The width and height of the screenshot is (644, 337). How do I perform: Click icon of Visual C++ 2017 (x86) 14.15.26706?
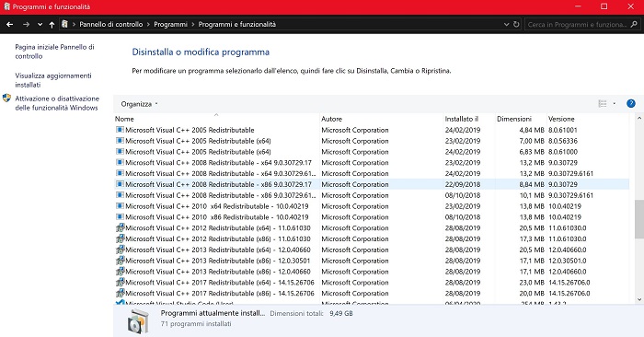(x=120, y=293)
